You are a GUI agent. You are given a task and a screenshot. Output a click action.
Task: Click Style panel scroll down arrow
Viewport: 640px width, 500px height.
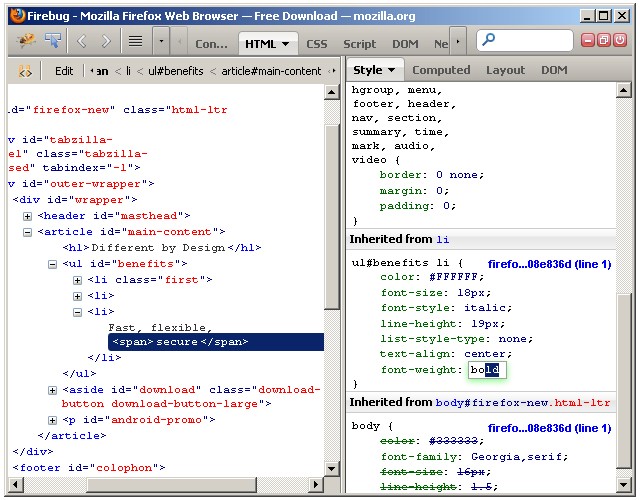click(624, 484)
